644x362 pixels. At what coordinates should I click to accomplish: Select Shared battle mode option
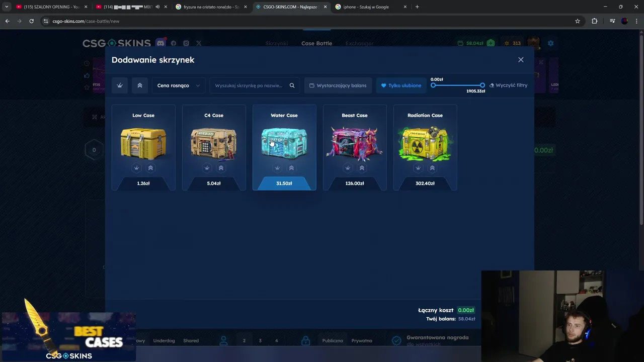tap(191, 341)
